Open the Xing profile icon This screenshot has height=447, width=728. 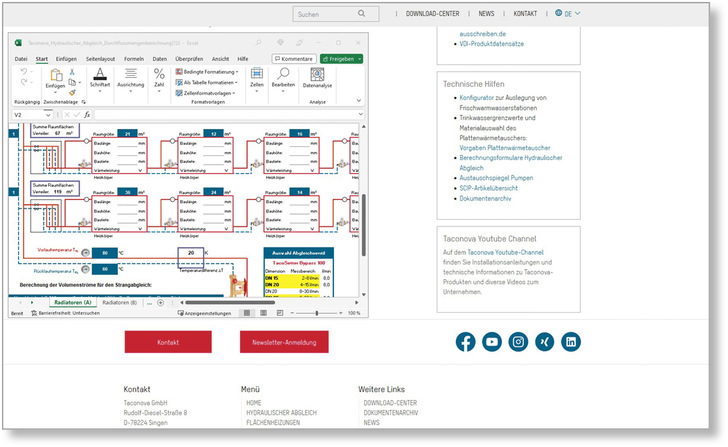[544, 342]
